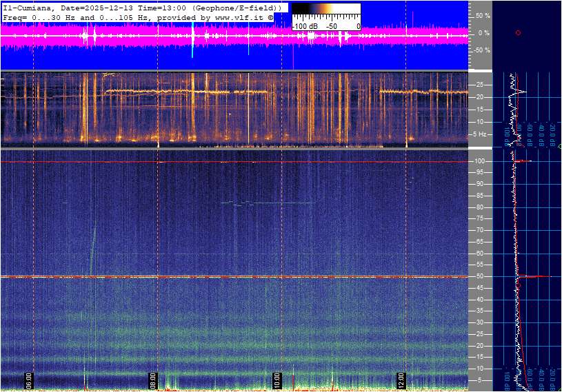562x392 pixels.
Task: Click the I1-Cumiana date title line
Action: (141, 7)
